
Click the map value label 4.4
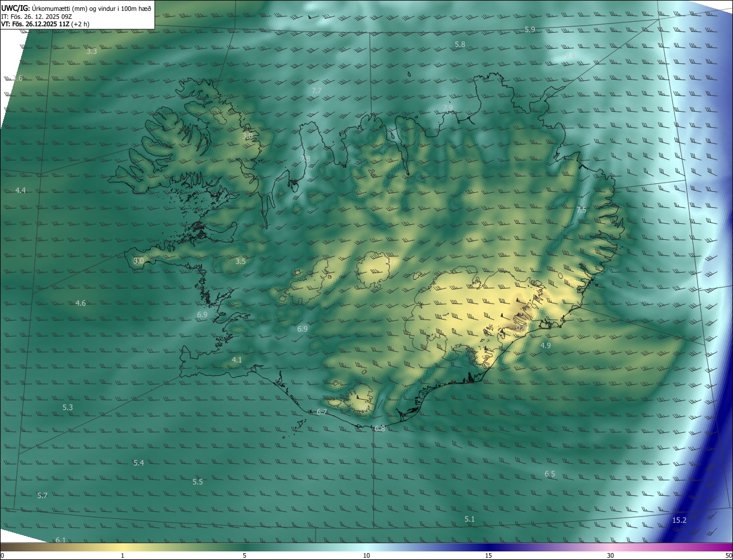click(20, 190)
